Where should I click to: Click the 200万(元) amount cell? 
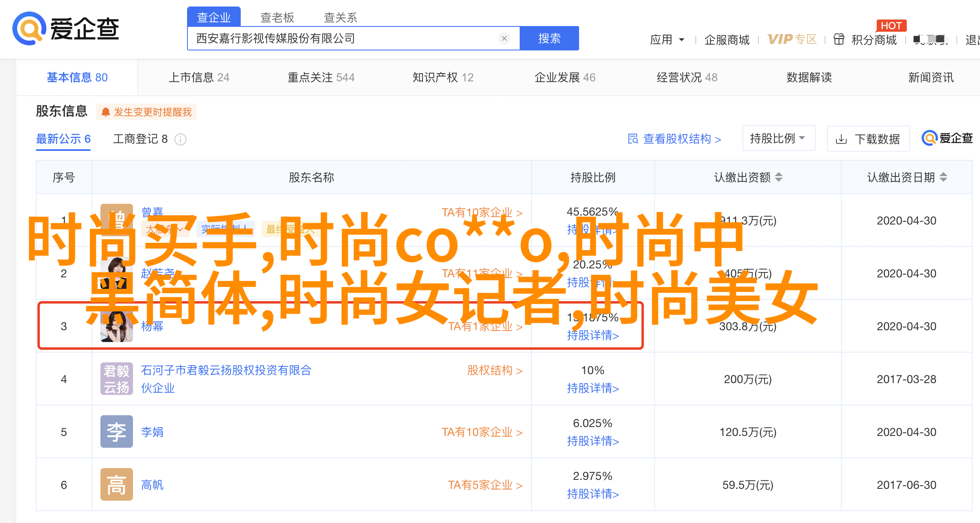point(748,379)
